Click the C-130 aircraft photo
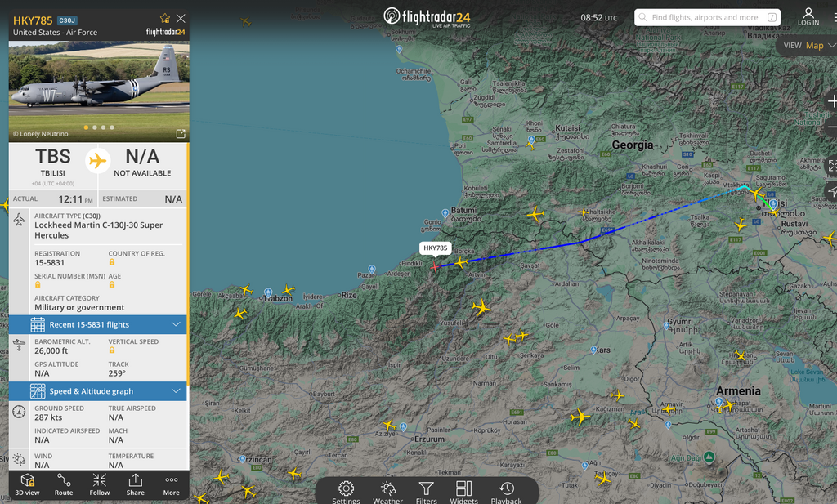 click(x=99, y=91)
